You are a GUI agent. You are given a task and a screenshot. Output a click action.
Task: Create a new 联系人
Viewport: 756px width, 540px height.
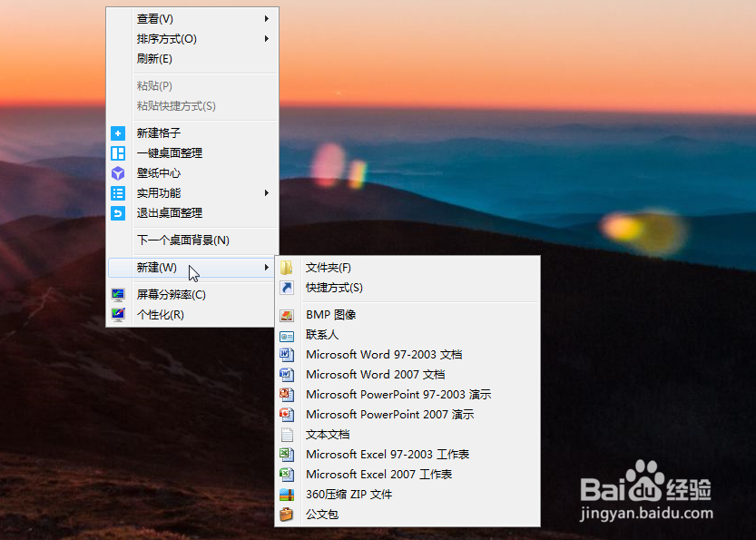tap(407, 335)
